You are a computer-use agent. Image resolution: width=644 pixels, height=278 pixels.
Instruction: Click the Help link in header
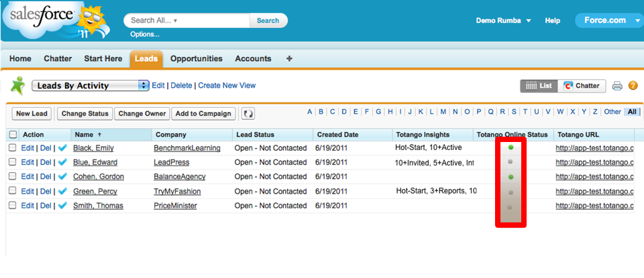[552, 21]
